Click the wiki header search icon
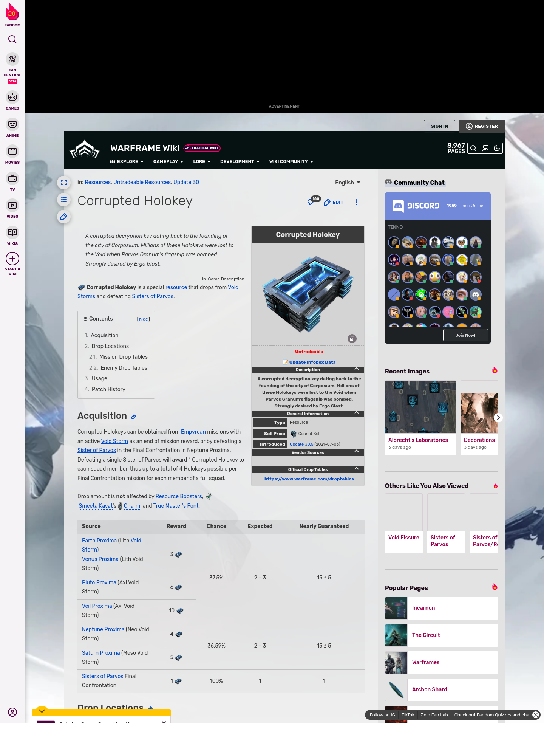Image resolution: width=544 pixels, height=756 pixels. 473,148
